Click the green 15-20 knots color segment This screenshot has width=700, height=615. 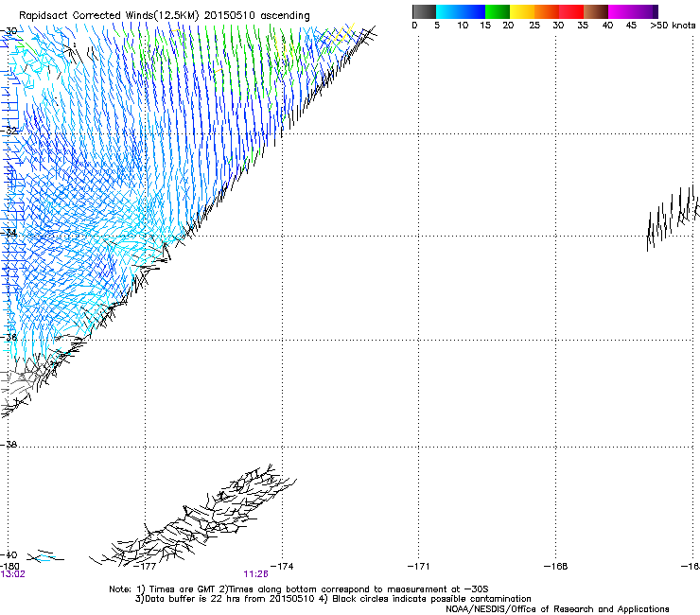[x=498, y=11]
